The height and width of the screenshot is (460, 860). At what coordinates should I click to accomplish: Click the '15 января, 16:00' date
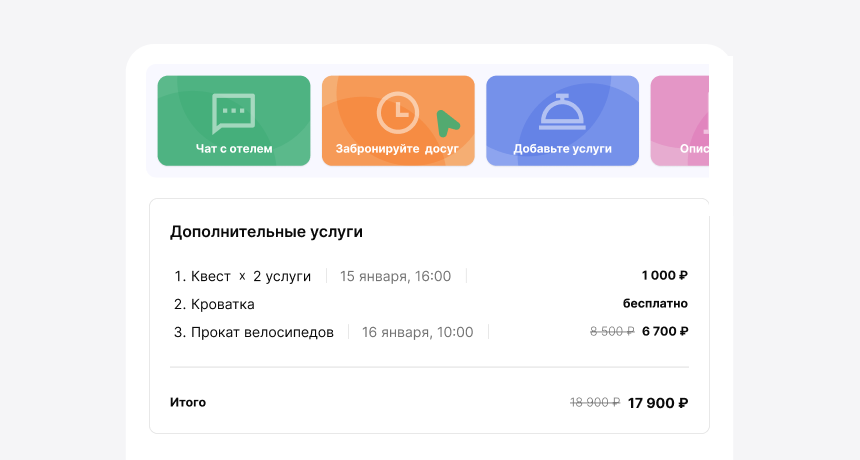point(395,276)
